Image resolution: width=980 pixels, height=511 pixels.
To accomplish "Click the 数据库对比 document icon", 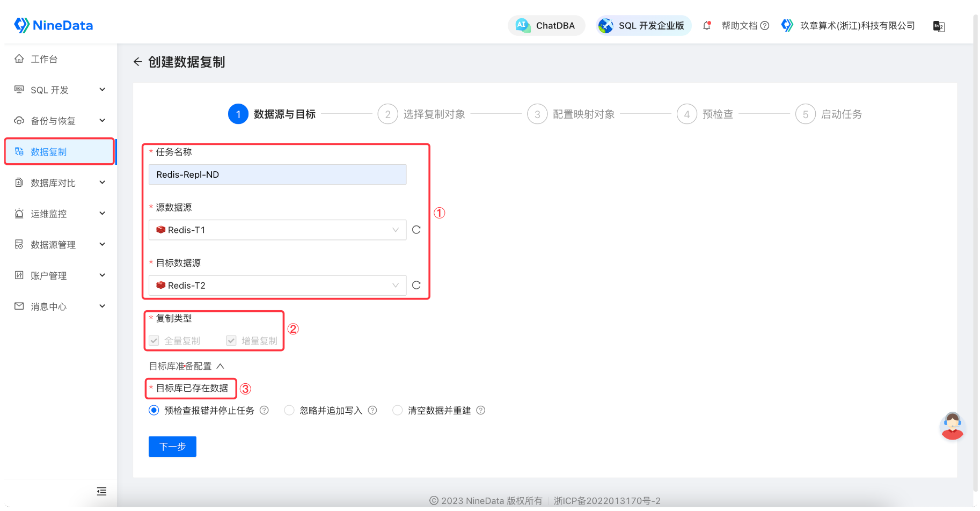I will click(x=19, y=182).
